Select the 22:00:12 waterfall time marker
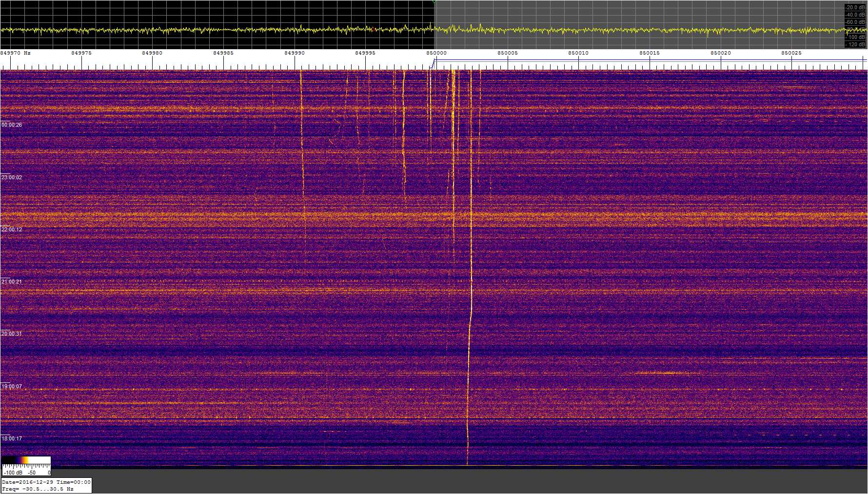This screenshot has width=868, height=494. coord(12,230)
